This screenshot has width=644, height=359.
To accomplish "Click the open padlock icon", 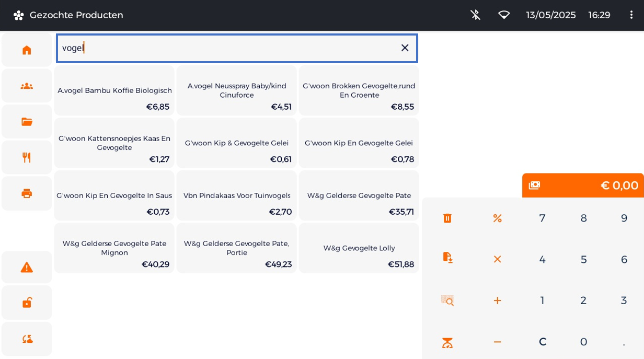I will click(27, 303).
